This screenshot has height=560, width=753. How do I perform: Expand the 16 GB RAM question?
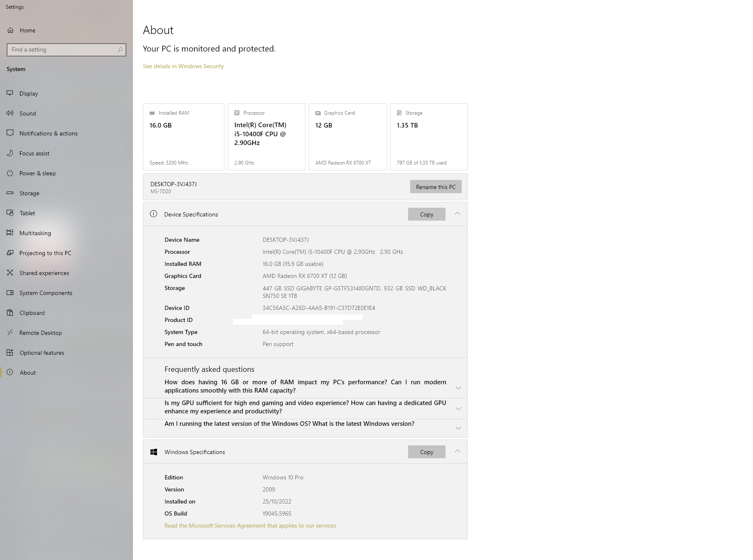(x=458, y=388)
